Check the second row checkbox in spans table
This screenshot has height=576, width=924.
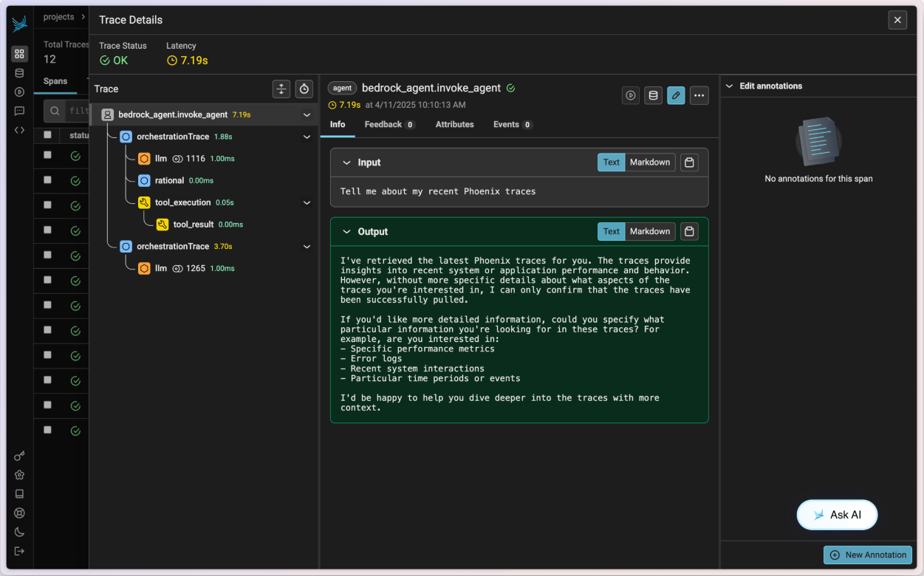coord(47,180)
